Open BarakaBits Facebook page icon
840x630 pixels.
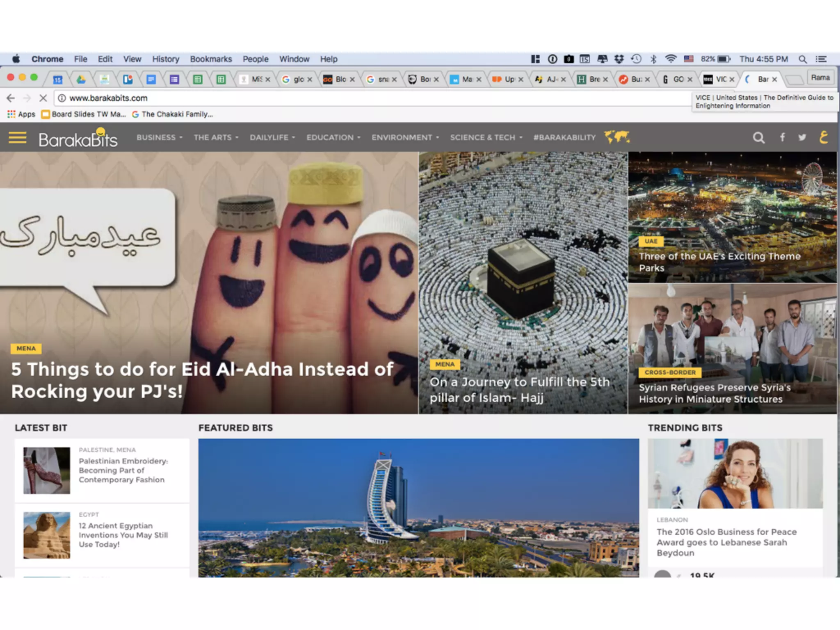click(782, 137)
